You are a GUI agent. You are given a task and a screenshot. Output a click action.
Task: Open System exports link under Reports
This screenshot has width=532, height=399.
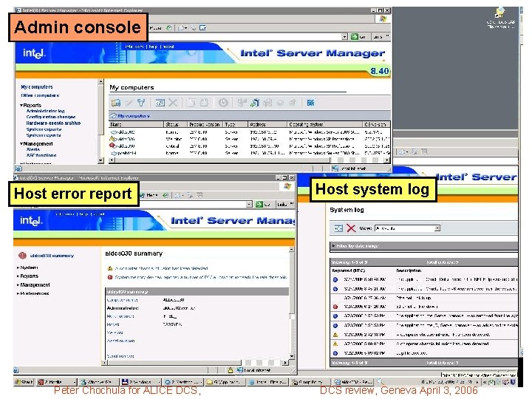point(44,129)
